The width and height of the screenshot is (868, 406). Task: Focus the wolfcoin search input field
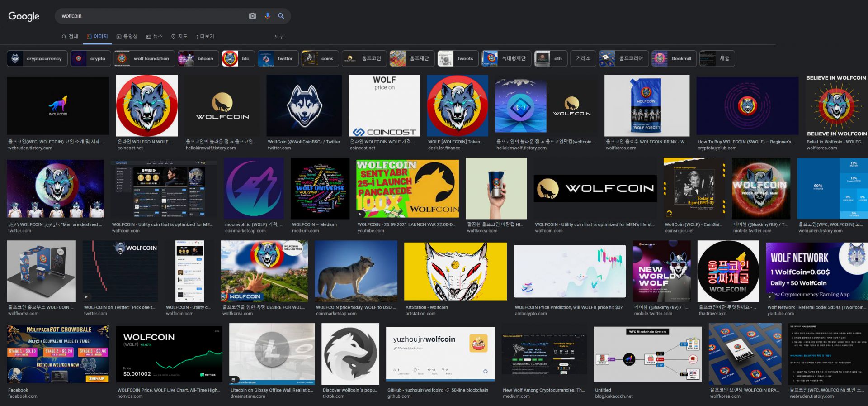click(x=154, y=16)
